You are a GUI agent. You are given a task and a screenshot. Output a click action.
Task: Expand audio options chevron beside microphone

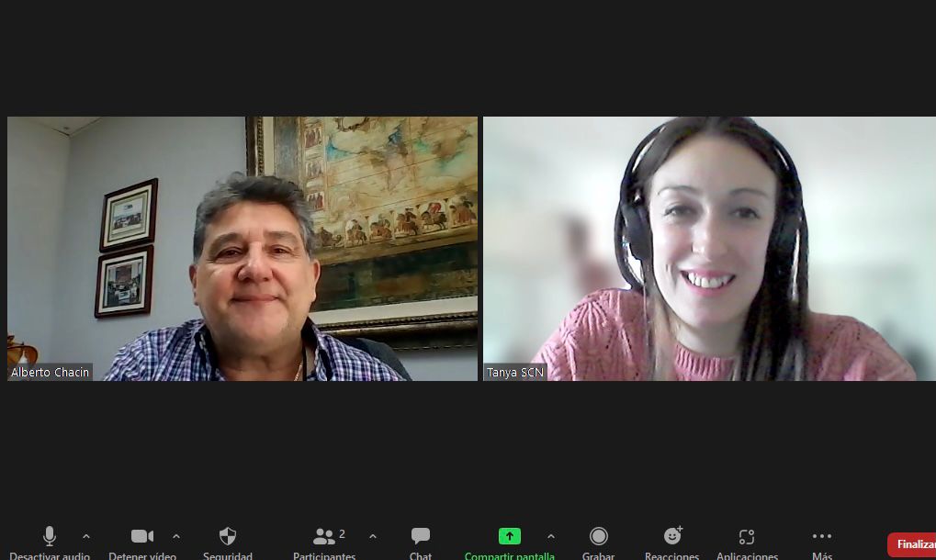(86, 536)
